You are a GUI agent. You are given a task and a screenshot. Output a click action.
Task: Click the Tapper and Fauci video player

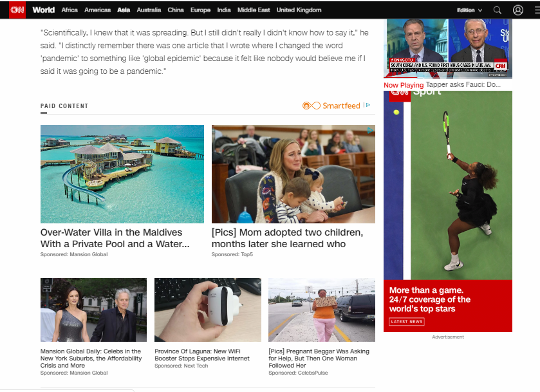448,48
